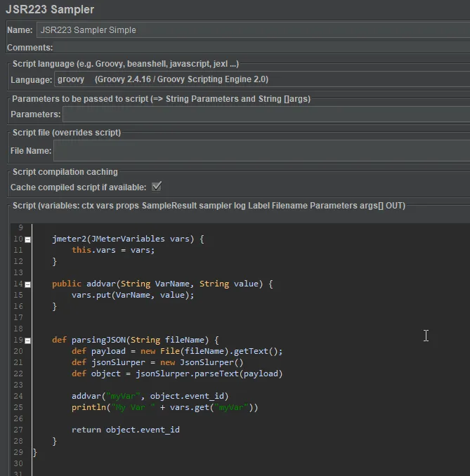
Task: Click the println line with 'My Var'
Action: click(164, 407)
